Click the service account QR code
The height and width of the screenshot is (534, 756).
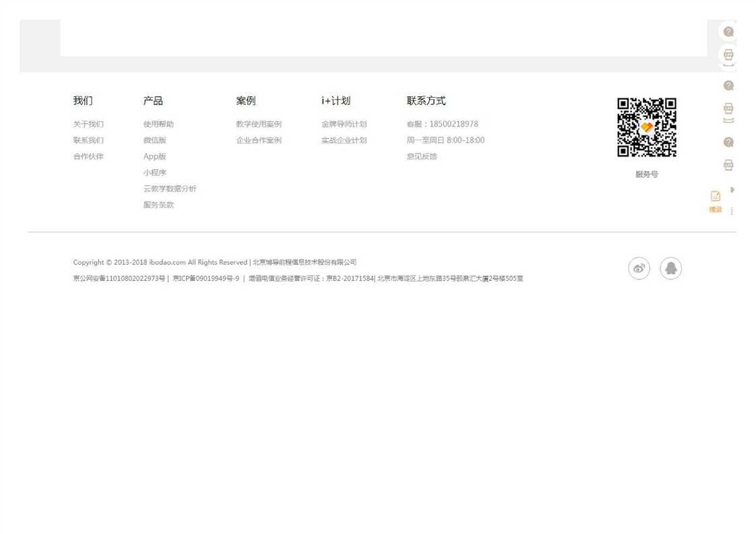(x=646, y=127)
